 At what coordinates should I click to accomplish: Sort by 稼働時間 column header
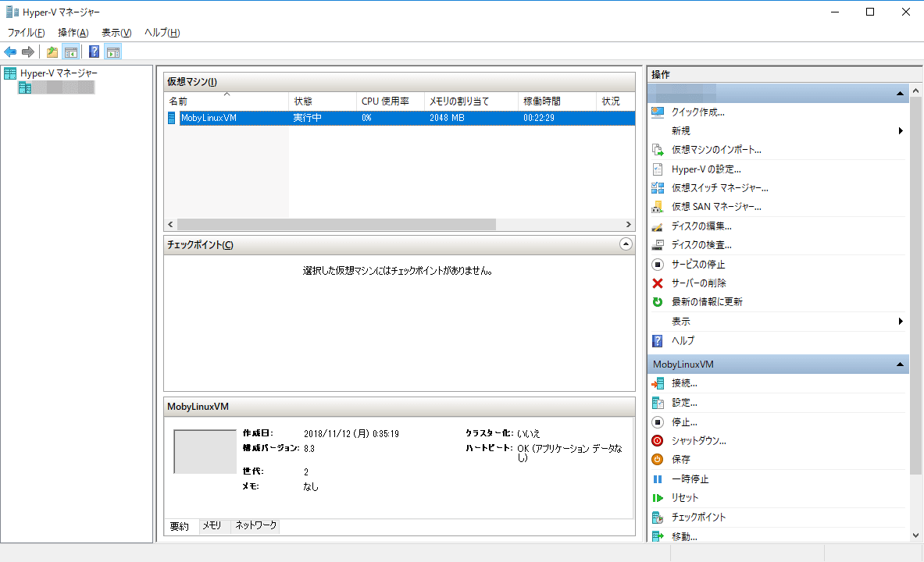pyautogui.click(x=557, y=101)
